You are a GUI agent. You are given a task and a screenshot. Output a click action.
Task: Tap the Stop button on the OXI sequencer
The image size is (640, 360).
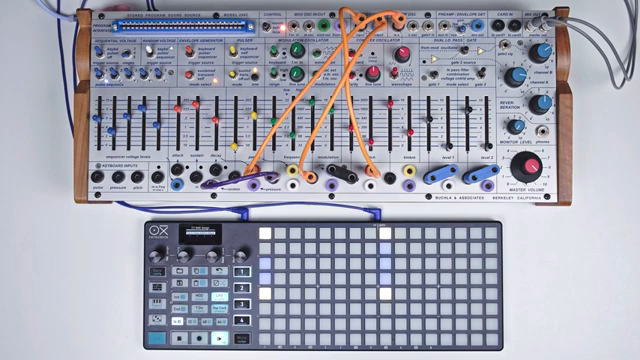click(x=179, y=338)
